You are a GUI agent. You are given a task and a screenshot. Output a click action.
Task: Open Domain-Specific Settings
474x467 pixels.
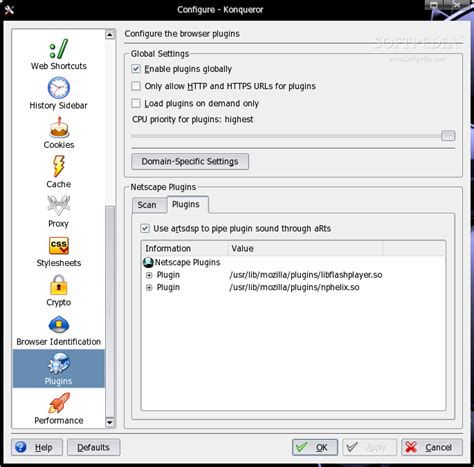[190, 161]
